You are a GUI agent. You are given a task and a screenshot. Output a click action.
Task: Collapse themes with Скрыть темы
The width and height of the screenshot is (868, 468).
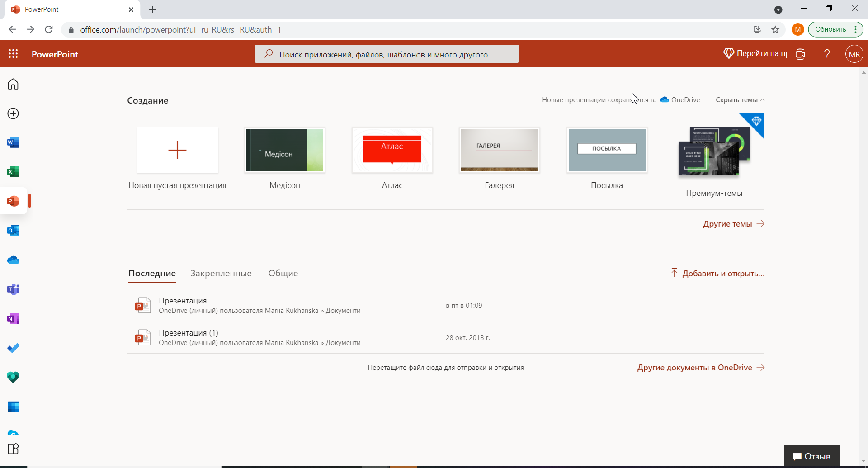(x=740, y=100)
